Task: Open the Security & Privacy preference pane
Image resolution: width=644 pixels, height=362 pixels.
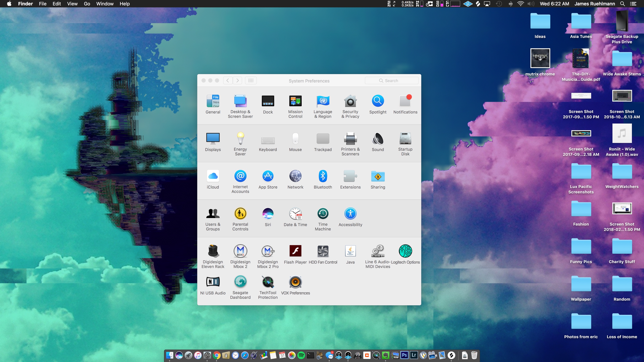Action: 350,101
